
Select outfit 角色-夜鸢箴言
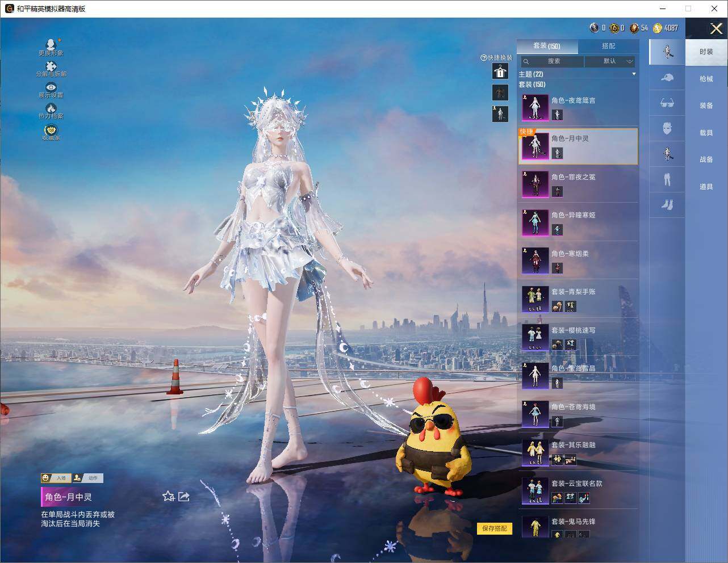click(x=578, y=108)
